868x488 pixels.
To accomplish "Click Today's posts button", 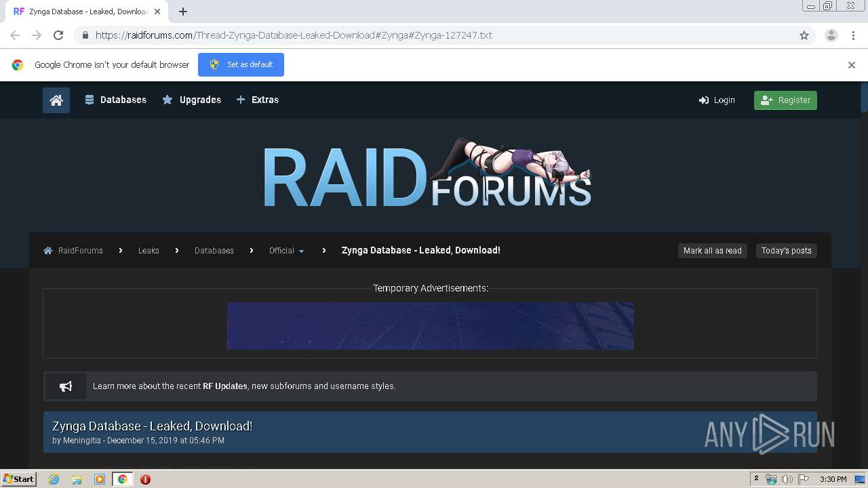I will point(786,251).
